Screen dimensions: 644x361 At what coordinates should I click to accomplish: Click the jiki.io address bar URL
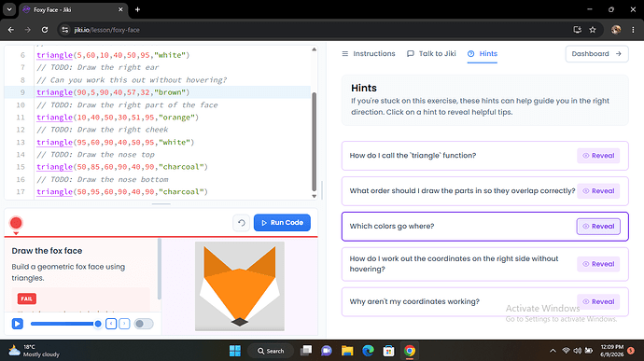(106, 30)
